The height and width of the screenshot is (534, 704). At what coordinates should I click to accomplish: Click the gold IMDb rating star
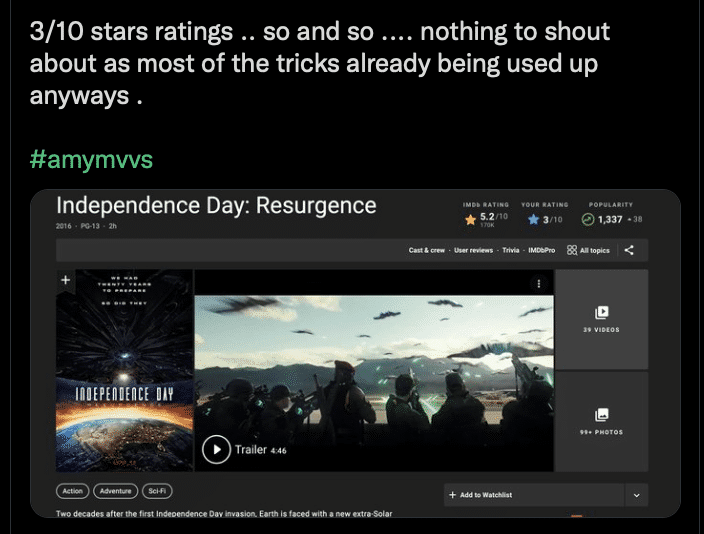coord(470,220)
